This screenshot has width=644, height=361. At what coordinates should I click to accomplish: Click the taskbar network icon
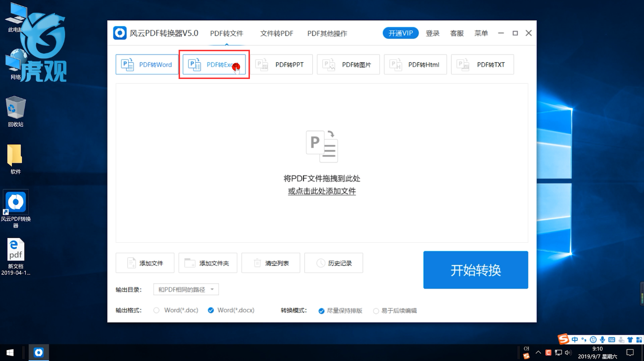(558, 353)
